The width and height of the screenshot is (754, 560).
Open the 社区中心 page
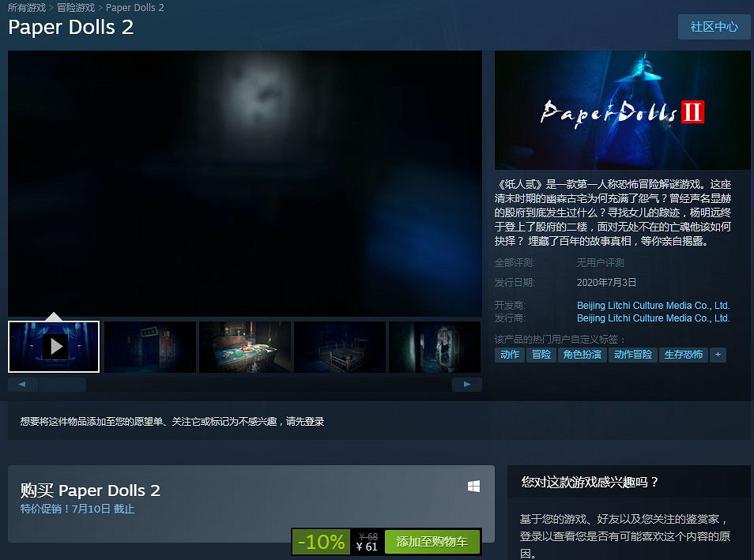coord(714,27)
